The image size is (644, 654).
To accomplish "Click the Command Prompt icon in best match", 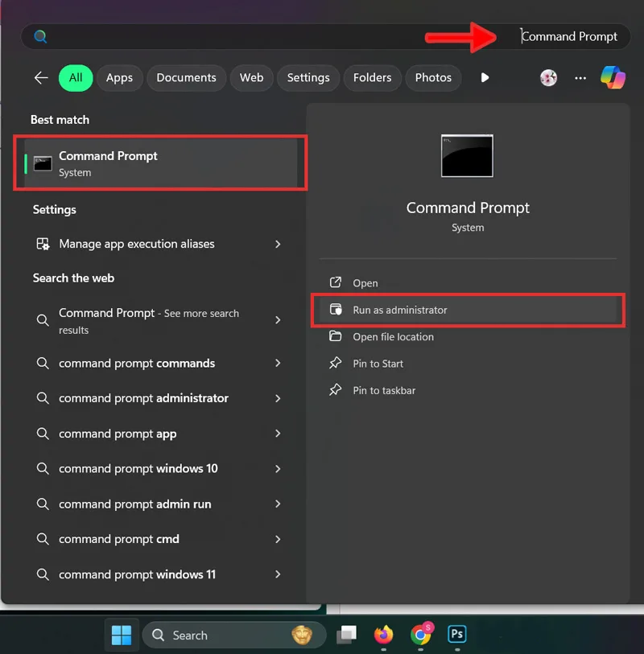I will point(43,163).
